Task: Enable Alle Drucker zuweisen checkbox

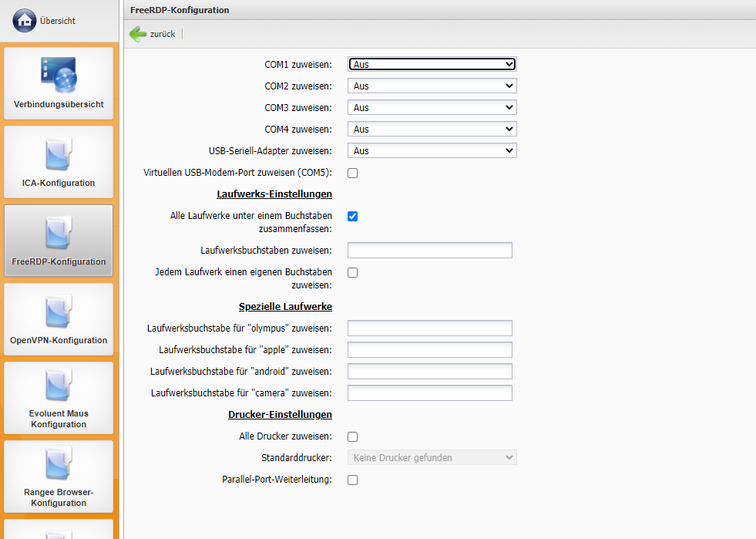Action: pos(352,436)
